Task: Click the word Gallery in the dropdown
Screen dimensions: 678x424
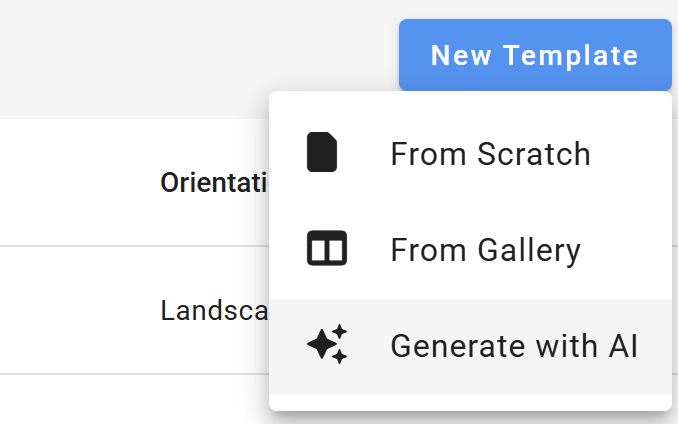Action: coord(529,251)
